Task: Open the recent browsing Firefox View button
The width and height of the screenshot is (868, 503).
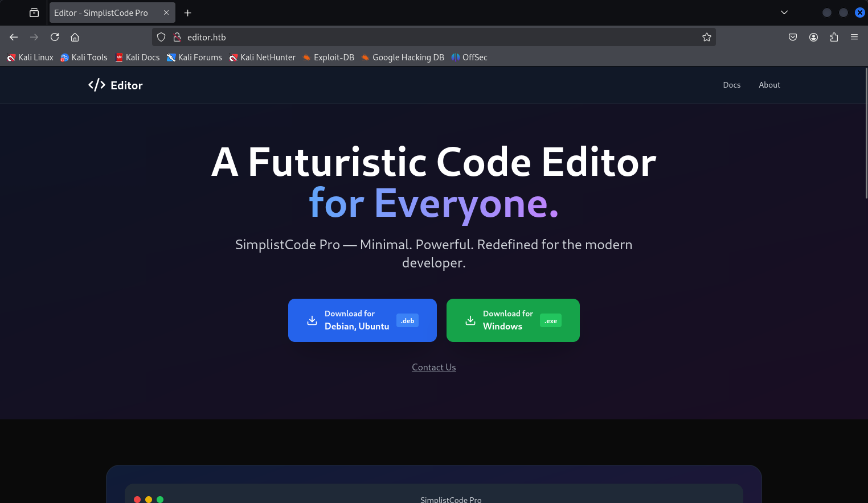Action: click(34, 13)
